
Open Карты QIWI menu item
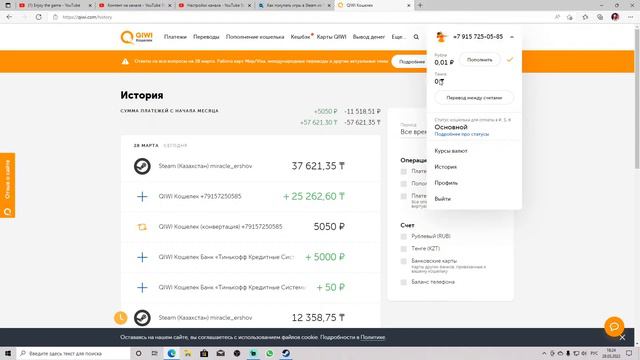click(x=331, y=37)
